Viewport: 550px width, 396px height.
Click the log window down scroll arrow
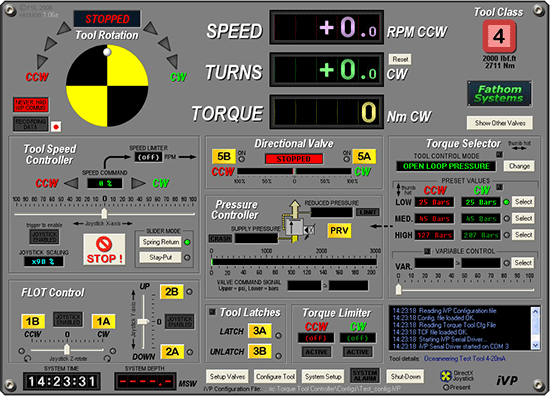(x=535, y=345)
